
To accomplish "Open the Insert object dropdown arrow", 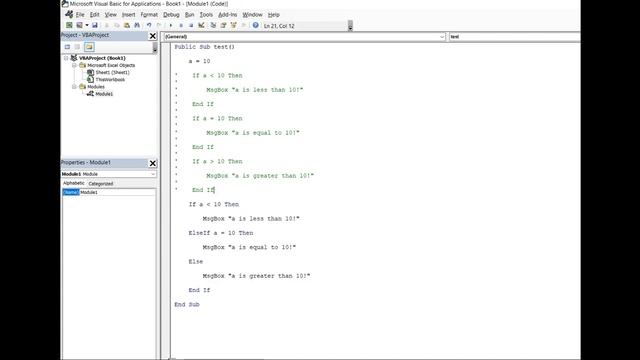I will coord(87,25).
